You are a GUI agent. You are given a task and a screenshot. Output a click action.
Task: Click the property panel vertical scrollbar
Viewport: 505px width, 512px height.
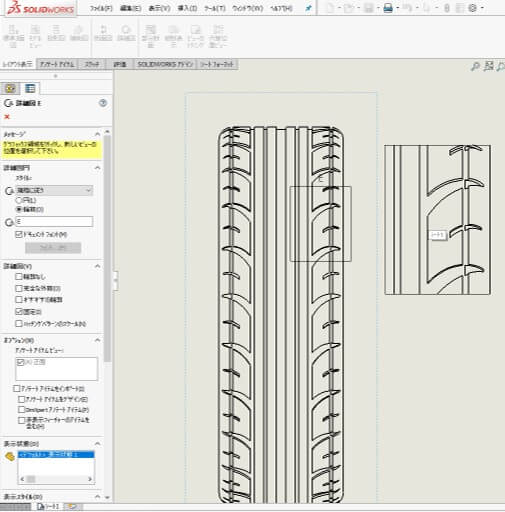[107, 248]
